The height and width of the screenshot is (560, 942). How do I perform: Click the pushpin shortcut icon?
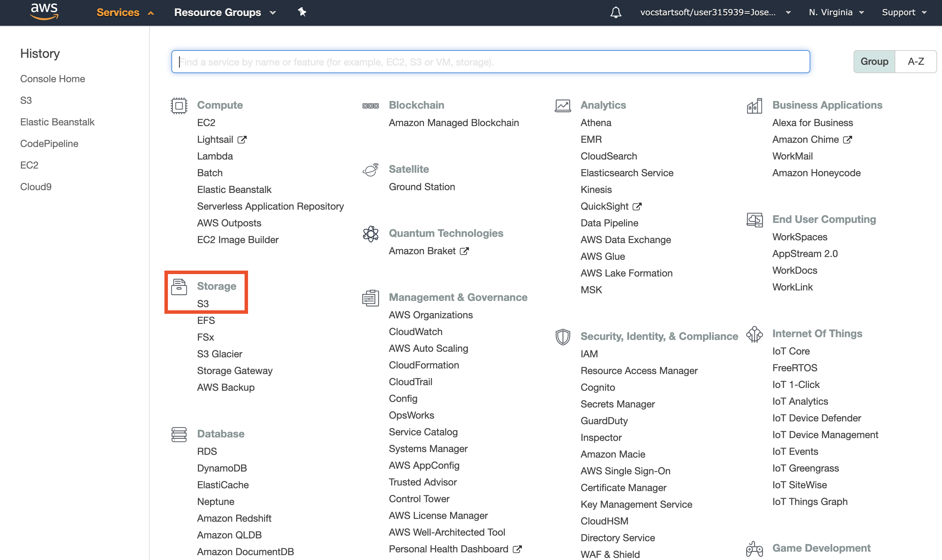point(302,12)
